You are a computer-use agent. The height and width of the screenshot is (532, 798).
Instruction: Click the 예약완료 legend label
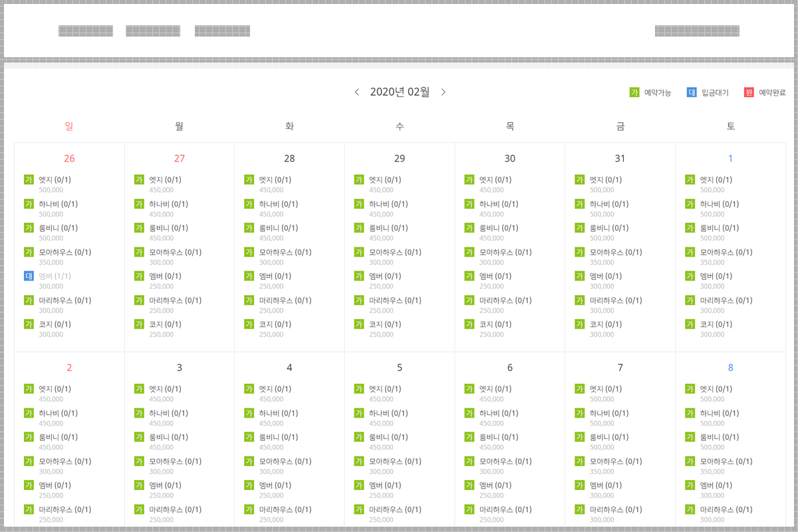772,92
